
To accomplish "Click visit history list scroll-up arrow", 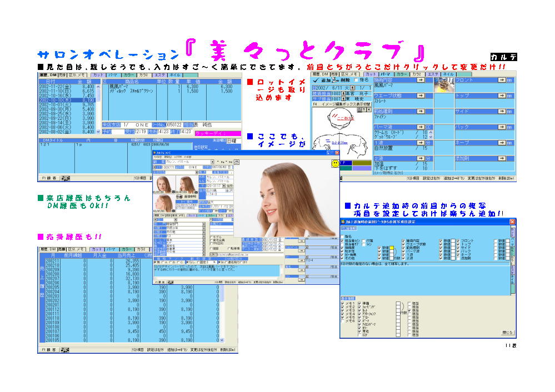I will click(98, 86).
